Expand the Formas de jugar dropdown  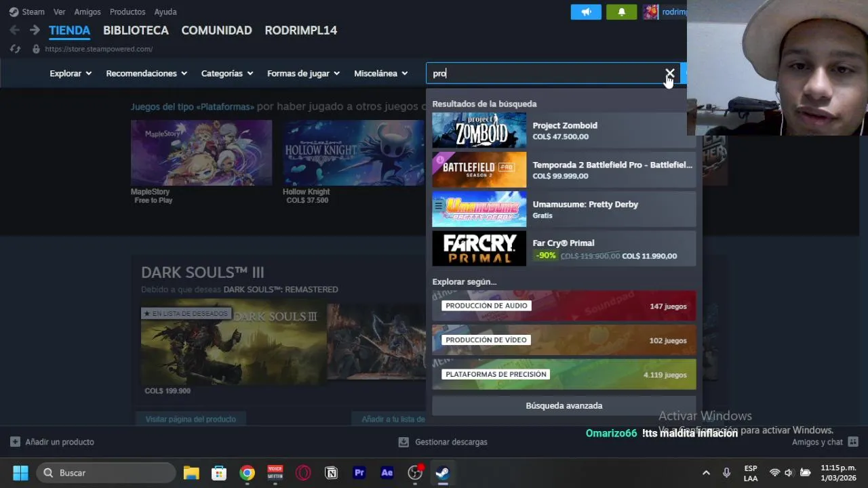(303, 73)
